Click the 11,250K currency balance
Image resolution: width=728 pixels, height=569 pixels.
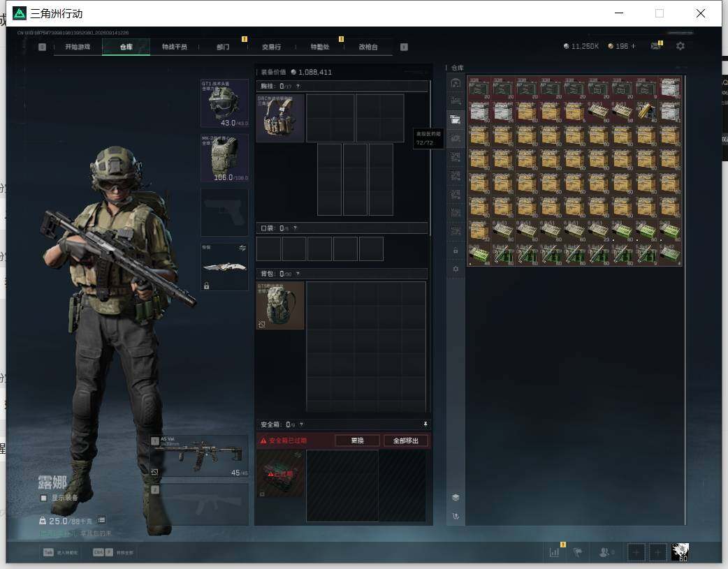click(581, 46)
